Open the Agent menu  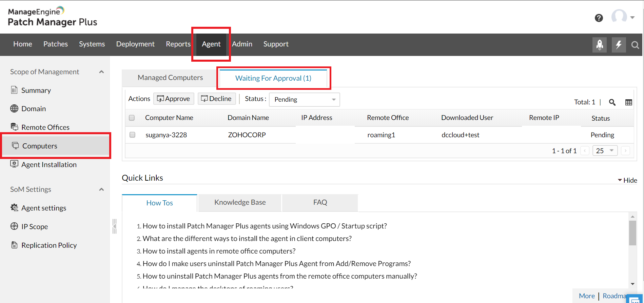point(211,44)
